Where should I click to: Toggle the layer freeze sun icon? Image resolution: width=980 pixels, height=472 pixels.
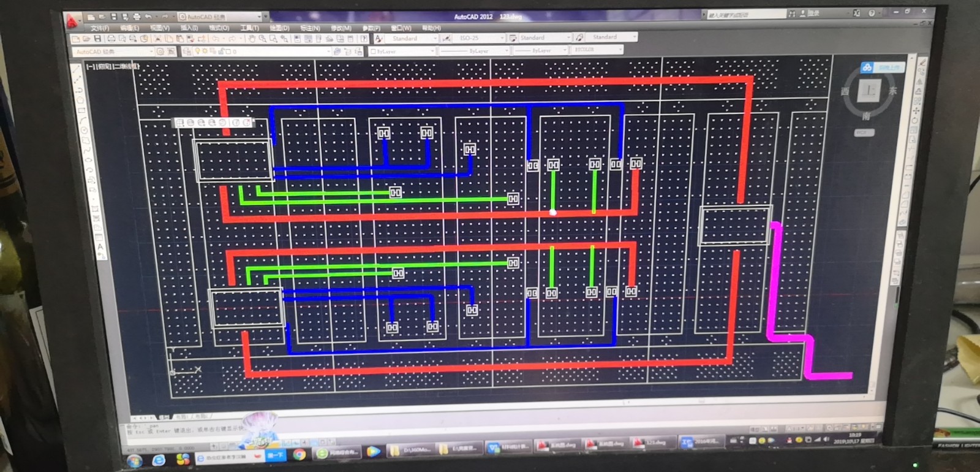pos(205,51)
